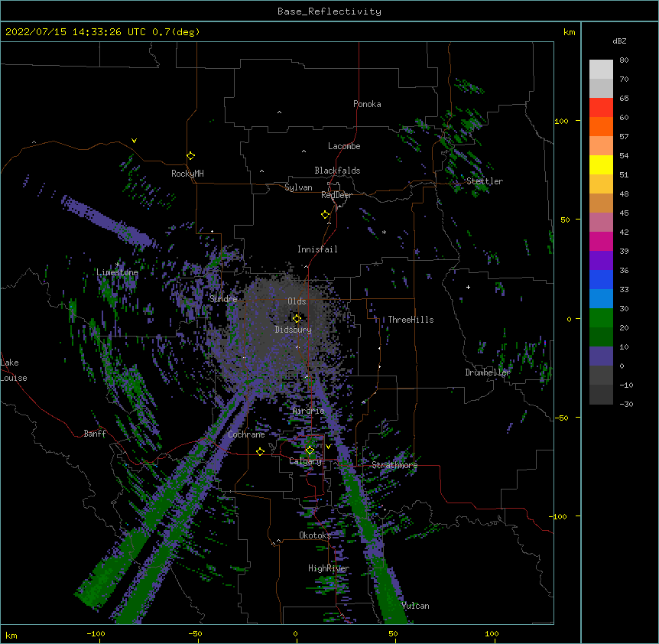This screenshot has width=659, height=644.
Task: Pick the red 65 dBZ legend color
Action: (x=601, y=107)
